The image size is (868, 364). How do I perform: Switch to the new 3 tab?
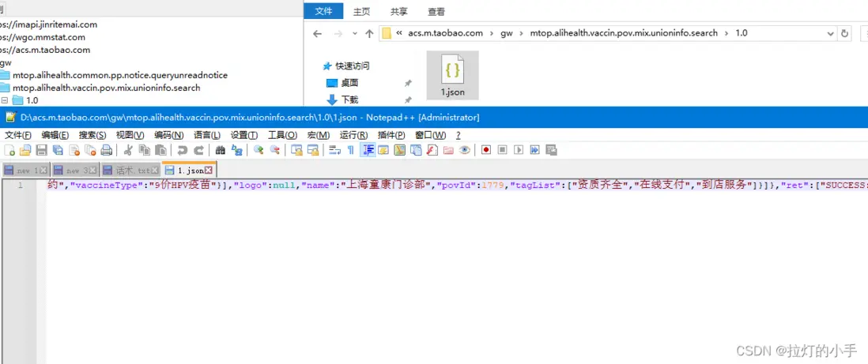[75, 170]
